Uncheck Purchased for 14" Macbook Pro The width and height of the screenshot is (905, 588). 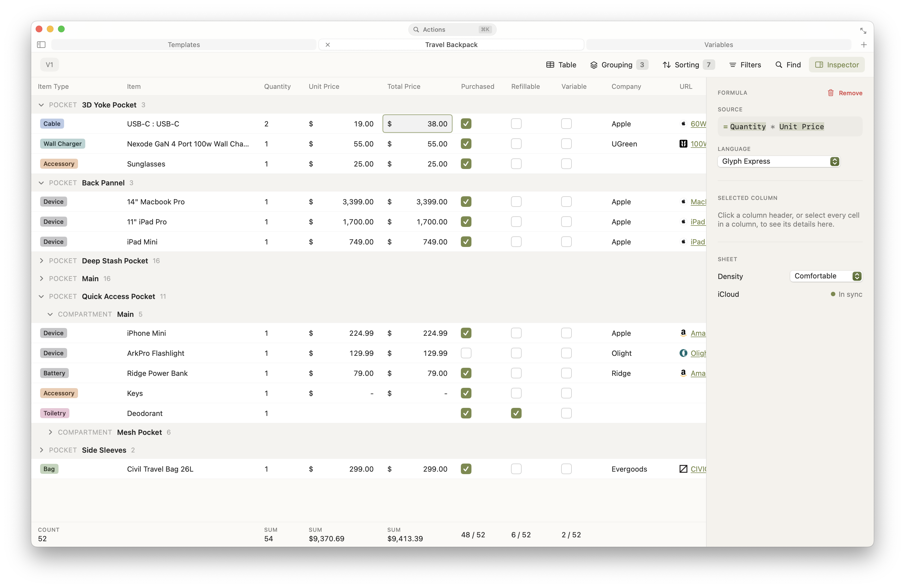pos(466,202)
